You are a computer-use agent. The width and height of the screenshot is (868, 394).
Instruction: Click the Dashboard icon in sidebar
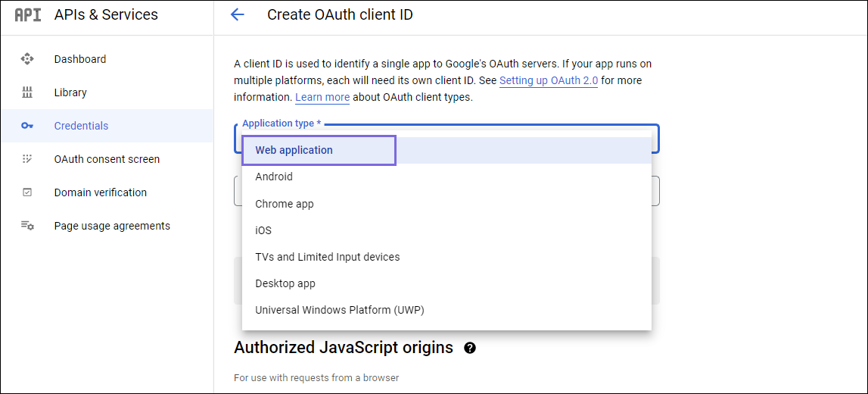pos(27,59)
